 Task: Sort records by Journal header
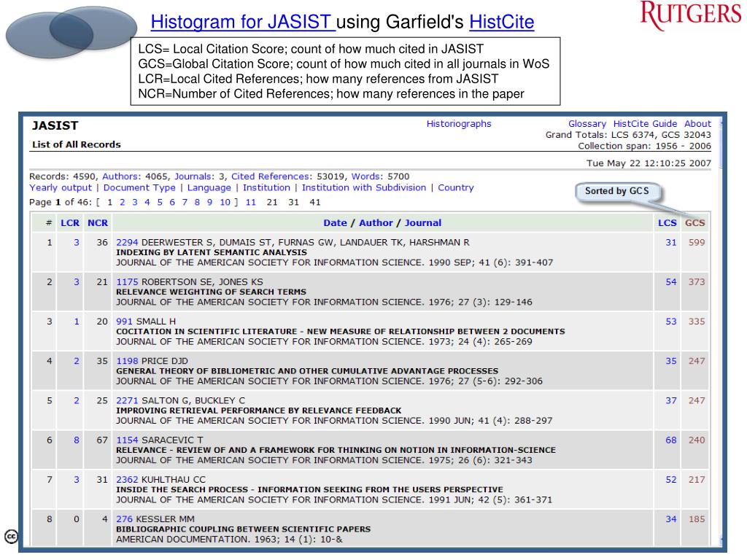click(x=423, y=223)
